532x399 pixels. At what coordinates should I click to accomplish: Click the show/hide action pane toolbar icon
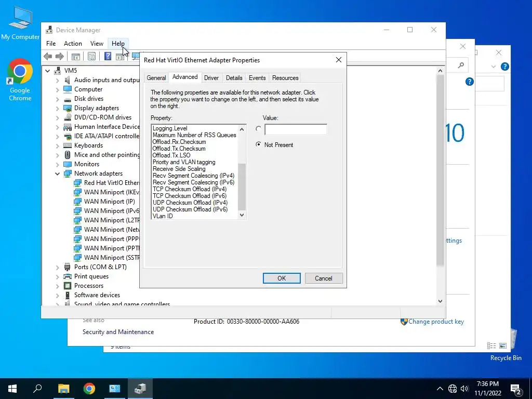[119, 56]
